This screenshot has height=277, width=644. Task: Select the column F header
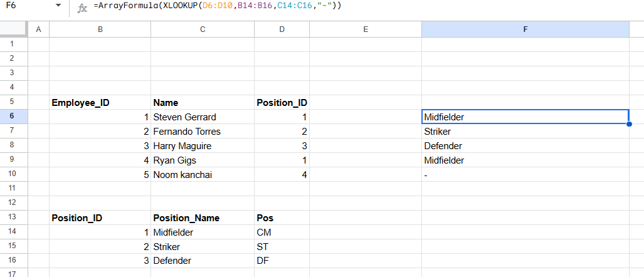[x=525, y=29]
